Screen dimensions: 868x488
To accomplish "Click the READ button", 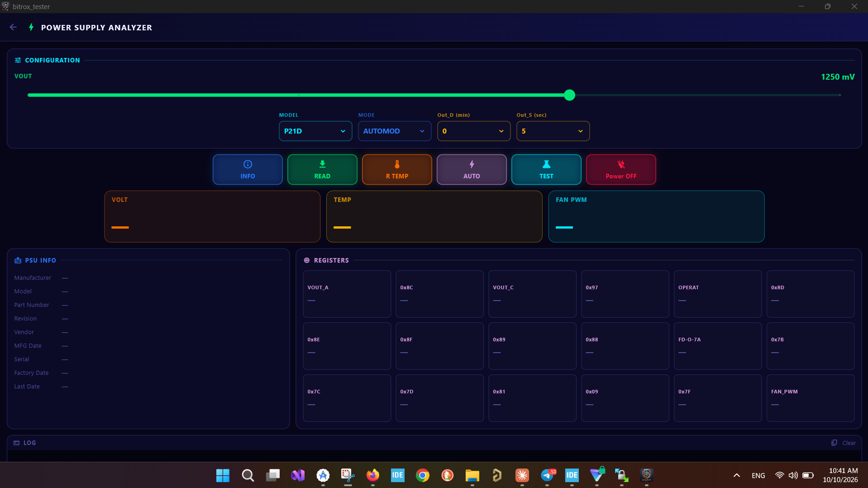I will point(322,169).
